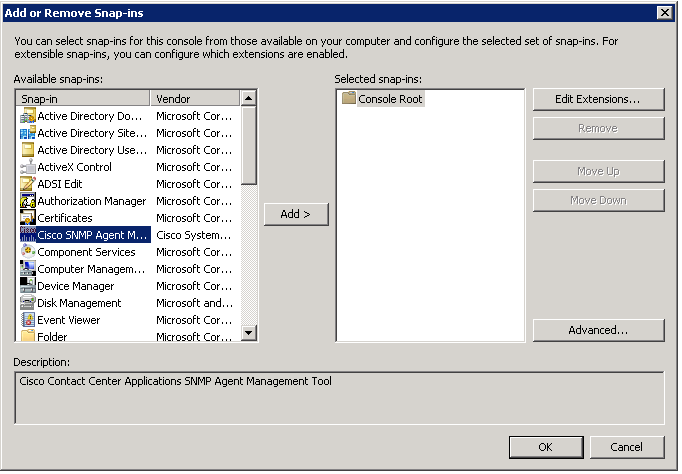Close the Add or Remove Snap-ins dialog

pos(665,13)
